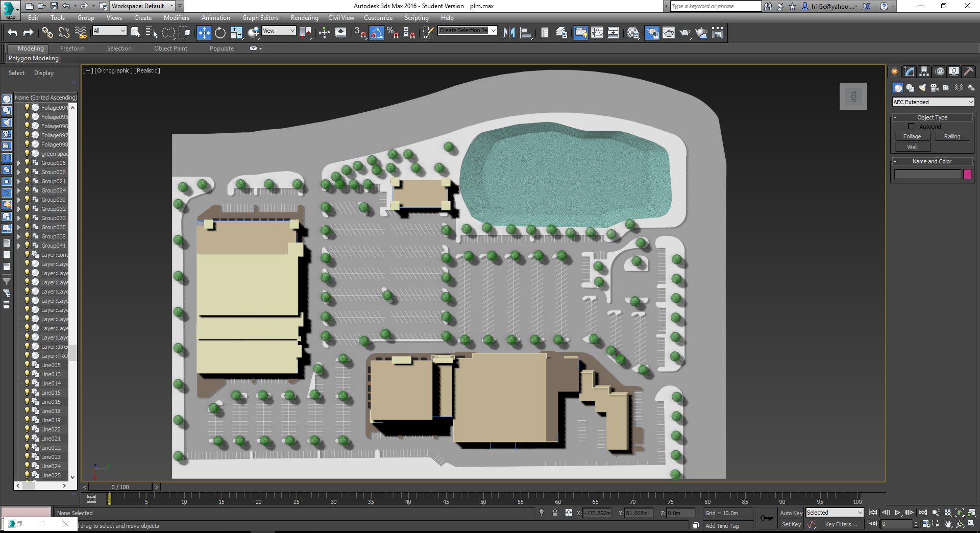Viewport: 980px width, 533px height.
Task: Activate Bind to Space Warp tool
Action: point(81,33)
